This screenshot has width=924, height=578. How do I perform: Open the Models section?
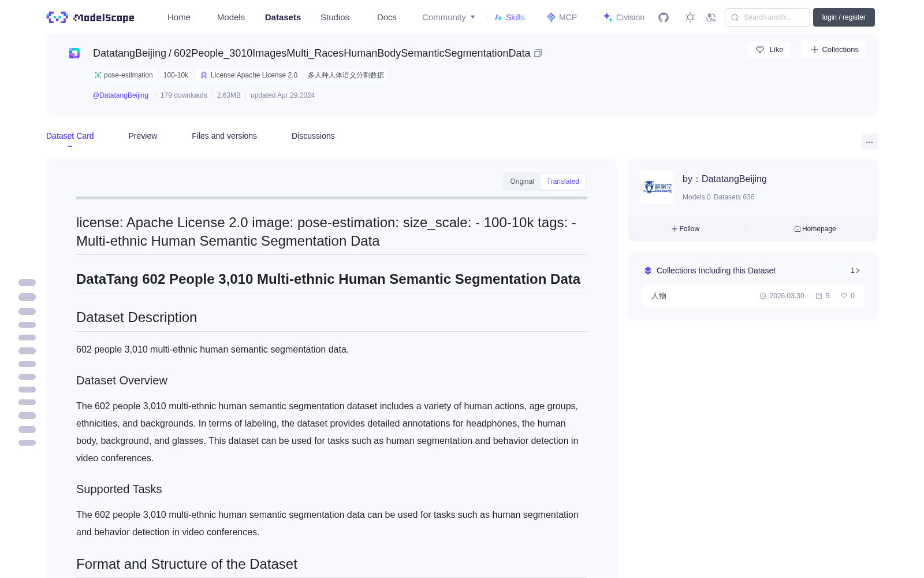[231, 17]
